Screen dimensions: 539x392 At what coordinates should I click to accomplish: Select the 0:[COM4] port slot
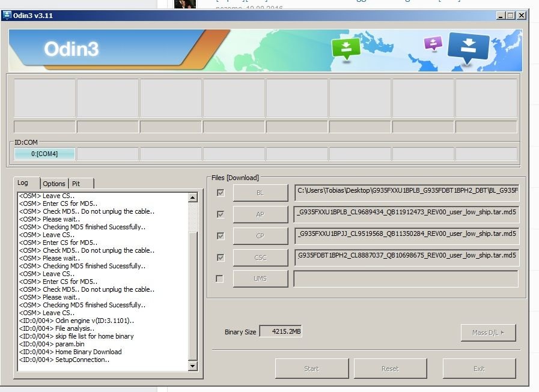44,154
